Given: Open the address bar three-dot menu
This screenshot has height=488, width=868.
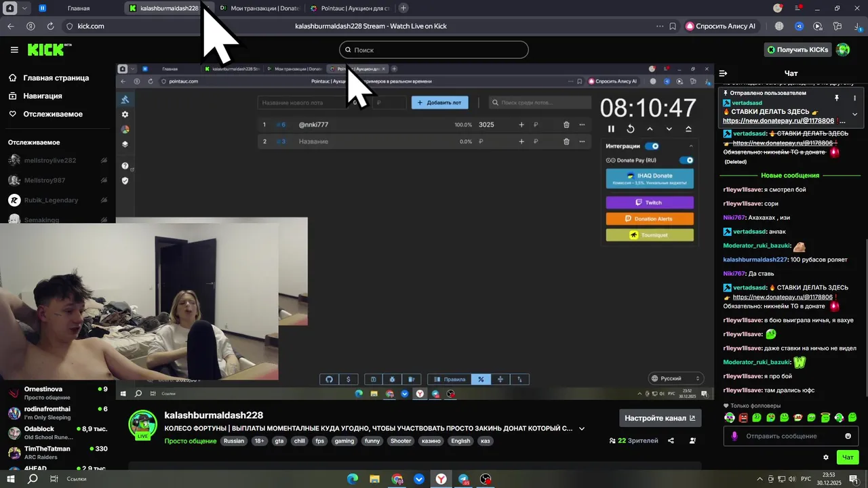Looking at the screenshot, I should point(660,26).
